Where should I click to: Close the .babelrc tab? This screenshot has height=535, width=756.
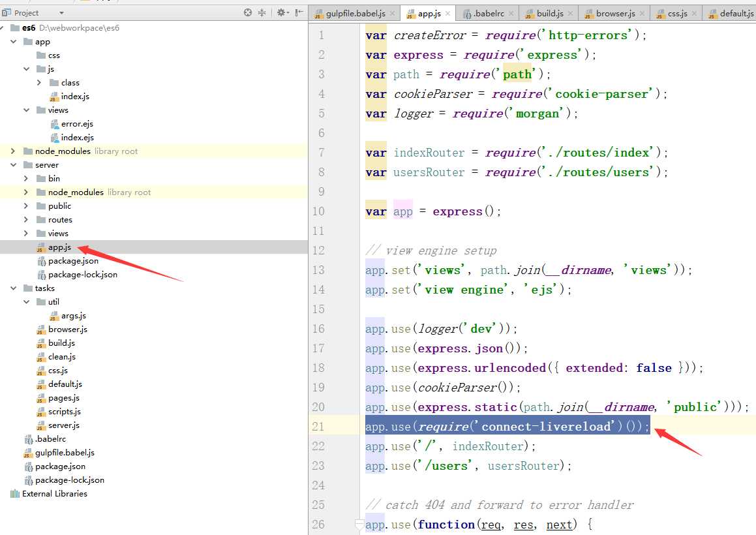click(511, 14)
